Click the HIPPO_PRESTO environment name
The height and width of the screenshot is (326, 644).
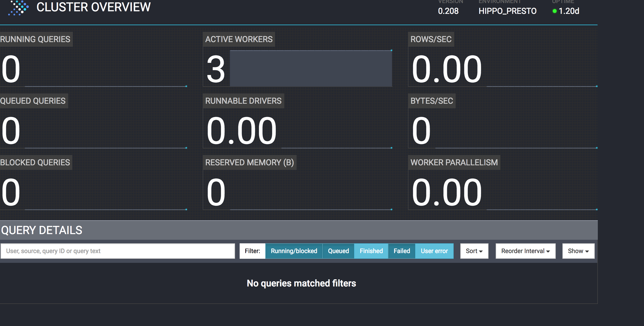click(507, 11)
